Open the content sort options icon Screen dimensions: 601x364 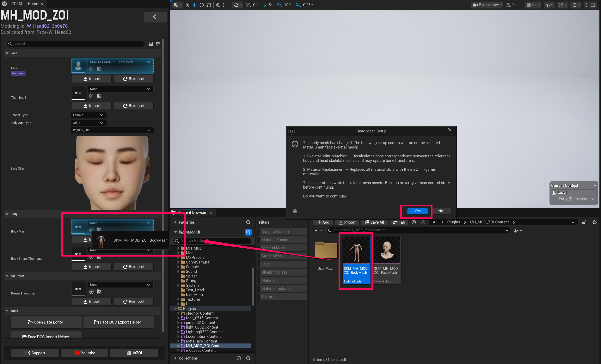518,230
